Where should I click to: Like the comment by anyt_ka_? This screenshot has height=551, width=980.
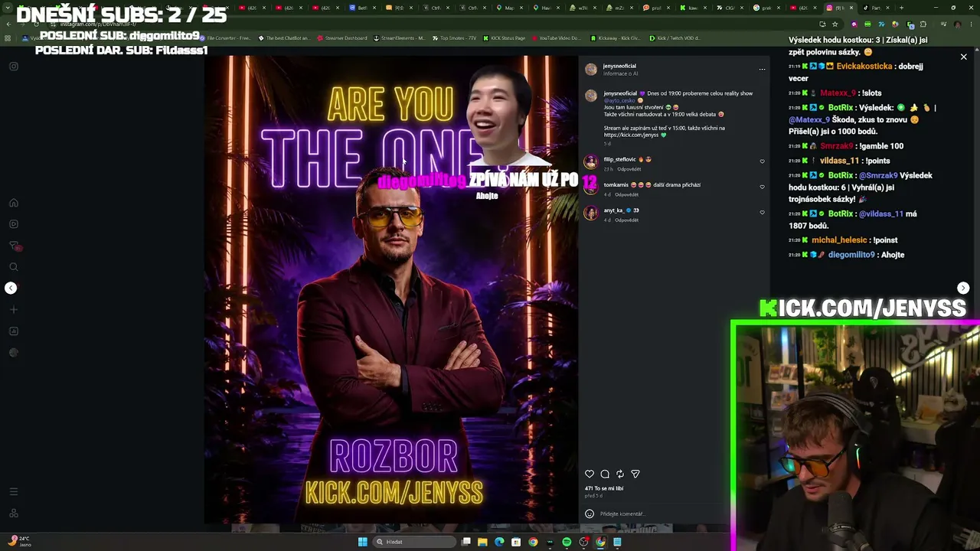(762, 212)
